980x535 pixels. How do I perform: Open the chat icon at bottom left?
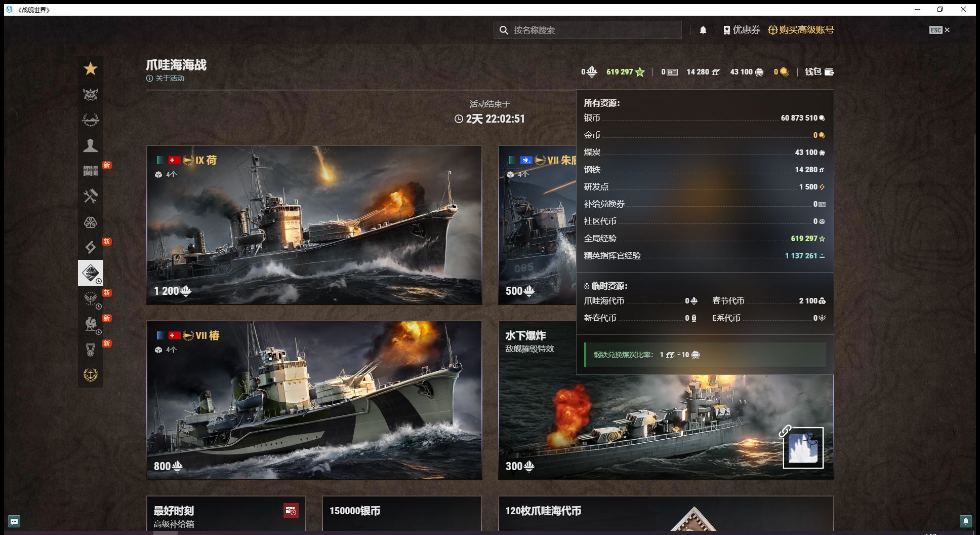click(x=14, y=521)
